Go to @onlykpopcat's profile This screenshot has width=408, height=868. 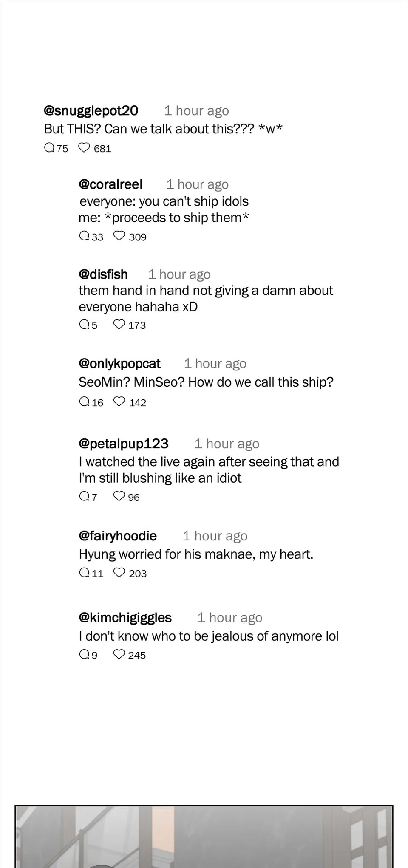119,364
